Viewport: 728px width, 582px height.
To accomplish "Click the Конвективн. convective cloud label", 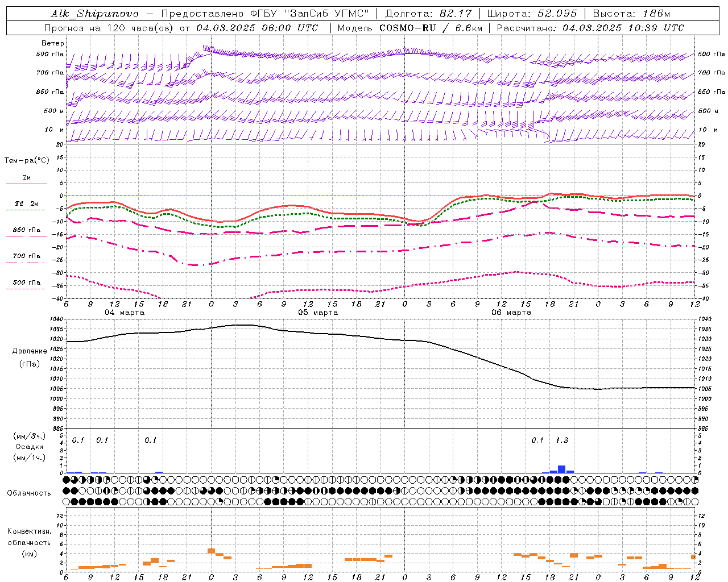I will tap(29, 531).
